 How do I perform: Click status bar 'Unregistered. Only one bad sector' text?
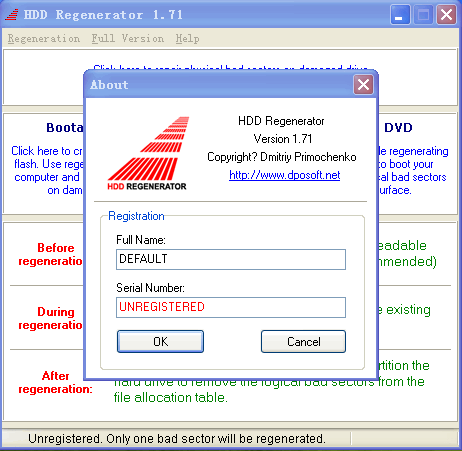coord(177,439)
